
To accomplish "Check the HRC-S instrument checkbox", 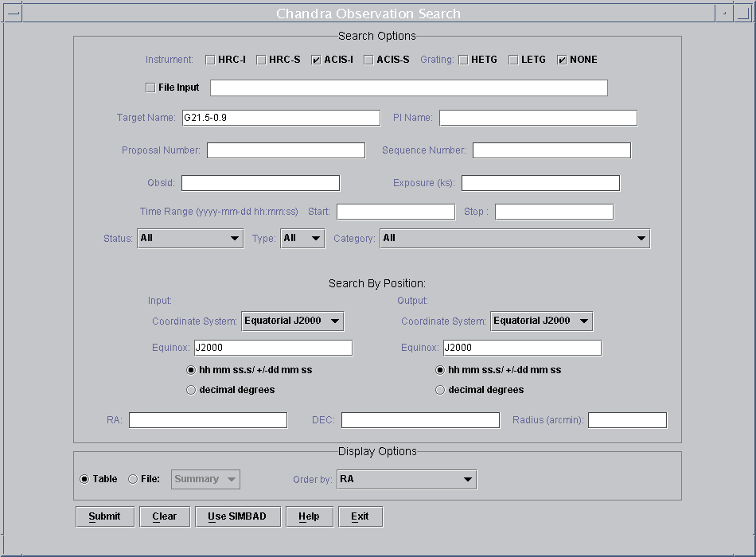I will 261,60.
